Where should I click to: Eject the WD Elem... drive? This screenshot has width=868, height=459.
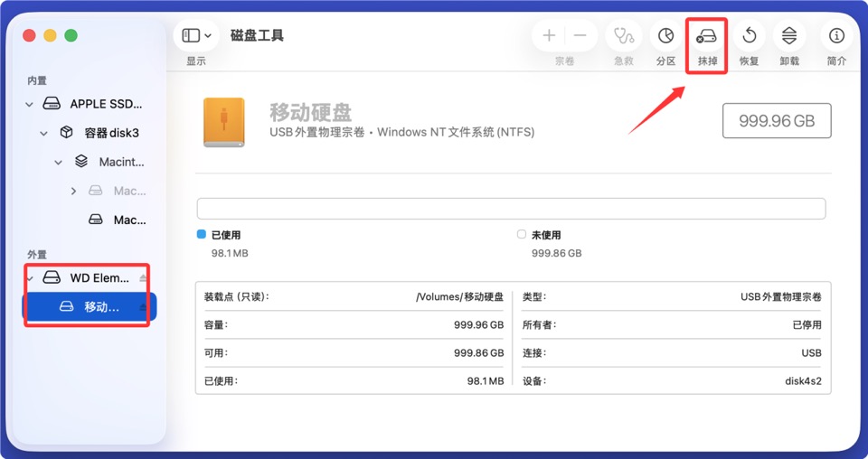pyautogui.click(x=144, y=278)
